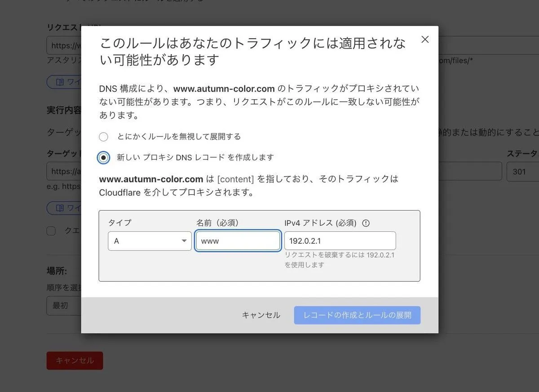539x392 pixels.
Task: Click the IPv4 address field with 192.0.2.1
Action: click(x=340, y=241)
